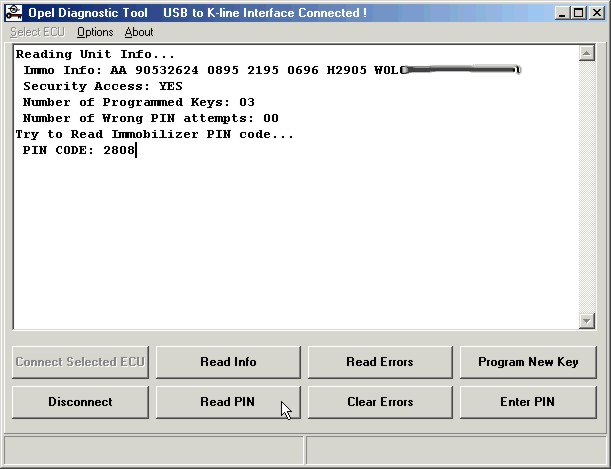Disconnect from the ECU
This screenshot has width=611, height=469.
pyautogui.click(x=80, y=402)
